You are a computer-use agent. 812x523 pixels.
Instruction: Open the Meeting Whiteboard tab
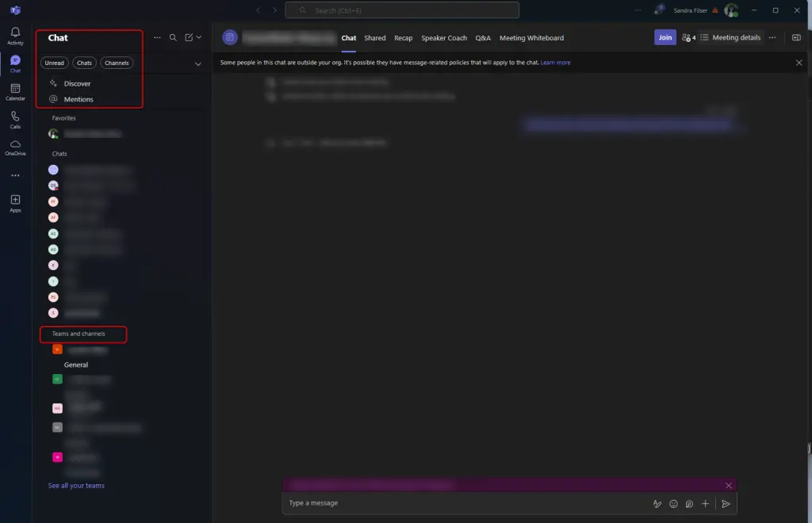[x=531, y=38]
